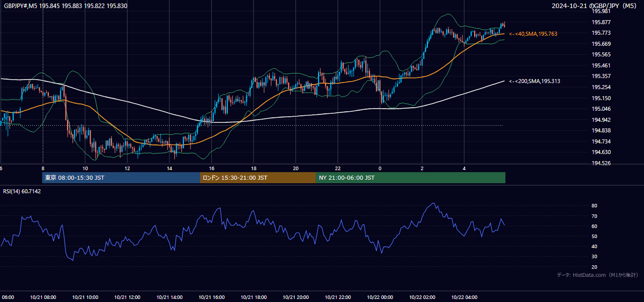Click the 10/21 22:00 bottom time label
The image size is (644, 302).
pos(338,297)
